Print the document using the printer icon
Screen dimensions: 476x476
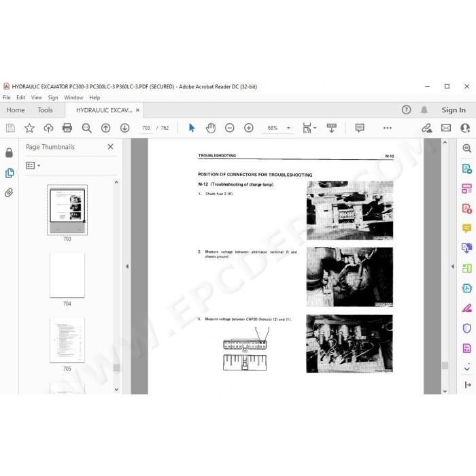coord(67,128)
